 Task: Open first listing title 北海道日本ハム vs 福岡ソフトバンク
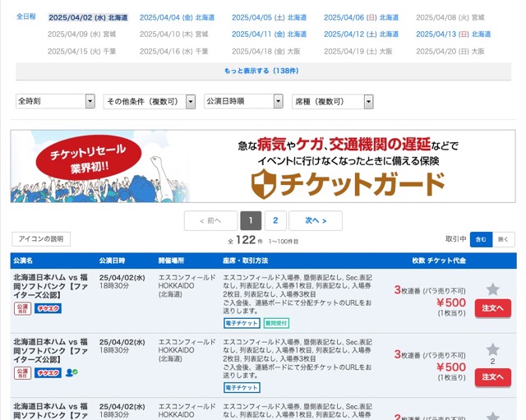pos(50,286)
